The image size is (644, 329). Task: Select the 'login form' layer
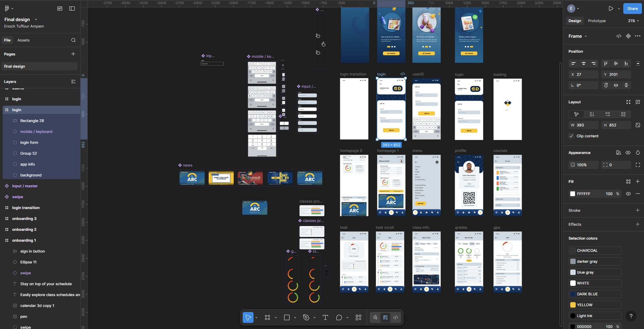point(29,142)
